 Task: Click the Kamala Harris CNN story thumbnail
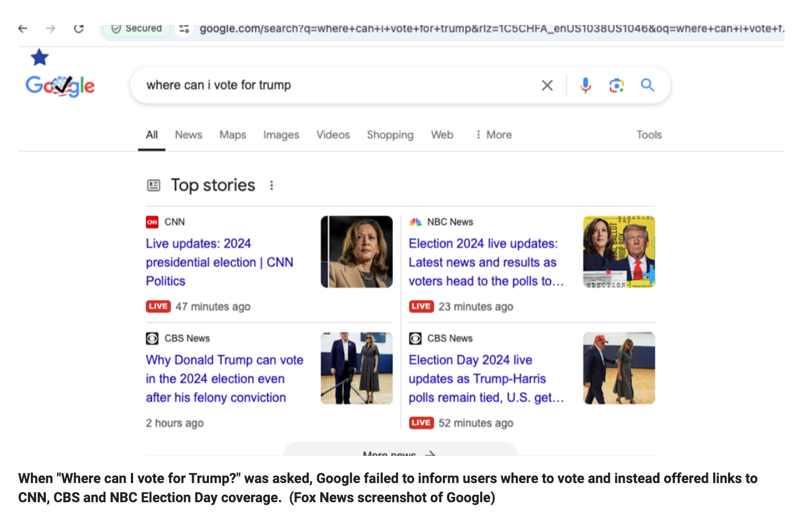pos(357,252)
